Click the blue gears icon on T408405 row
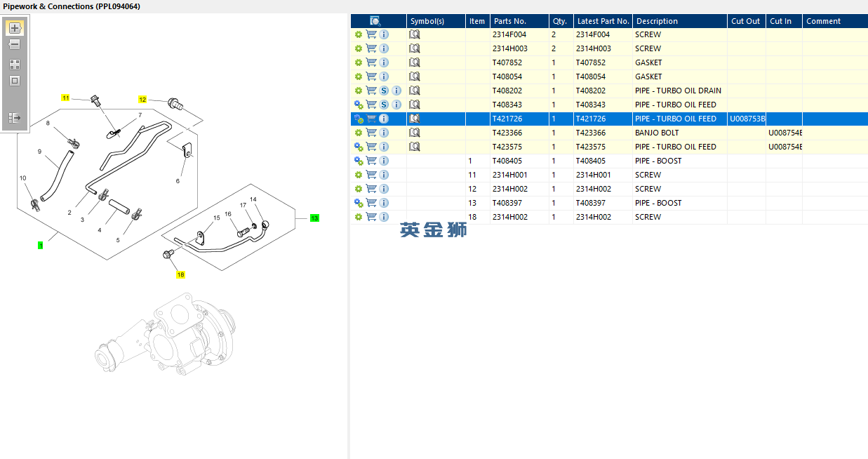868x459 pixels. [359, 161]
